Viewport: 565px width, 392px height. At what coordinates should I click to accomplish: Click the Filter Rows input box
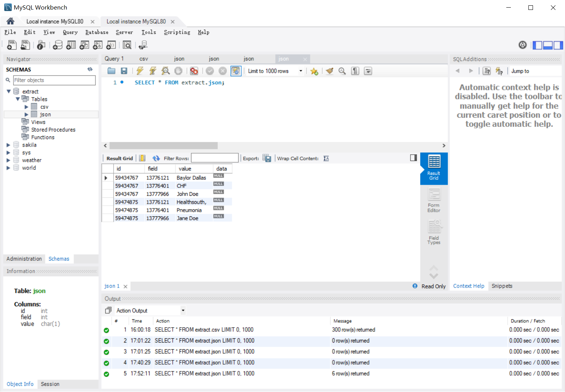coord(215,158)
